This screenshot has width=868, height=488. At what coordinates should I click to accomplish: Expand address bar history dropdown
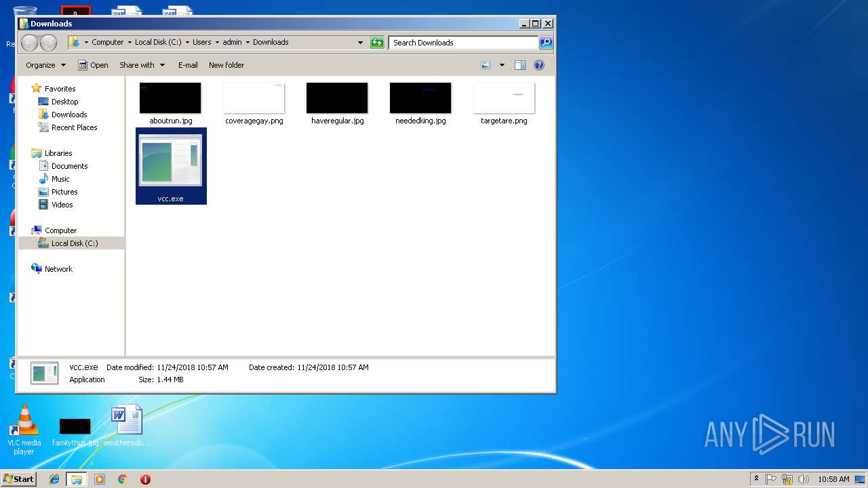click(360, 43)
